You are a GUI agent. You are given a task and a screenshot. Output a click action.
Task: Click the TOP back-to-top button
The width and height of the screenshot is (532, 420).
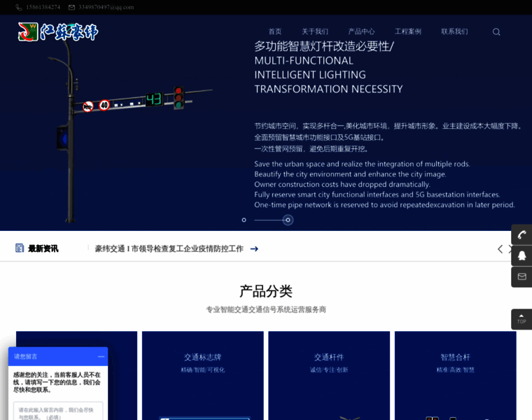521,319
